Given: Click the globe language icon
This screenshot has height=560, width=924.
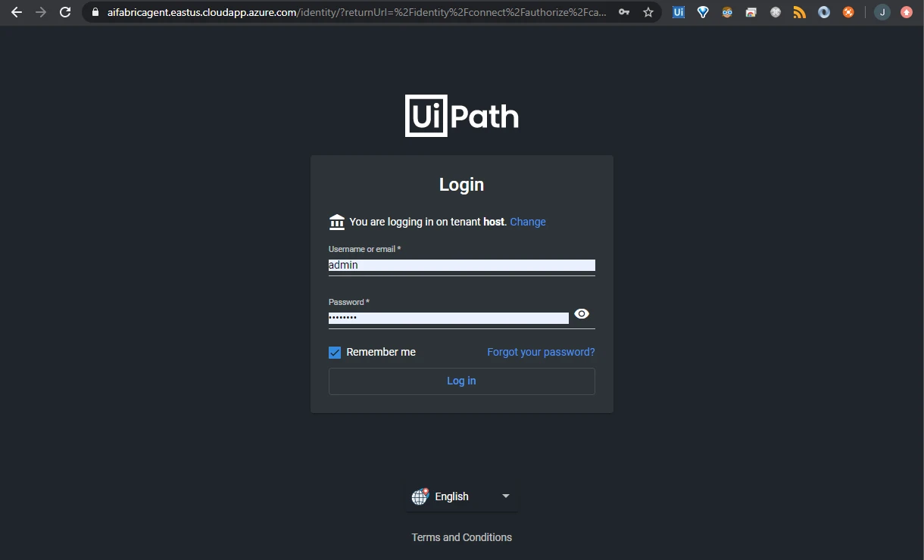Looking at the screenshot, I should pos(420,496).
